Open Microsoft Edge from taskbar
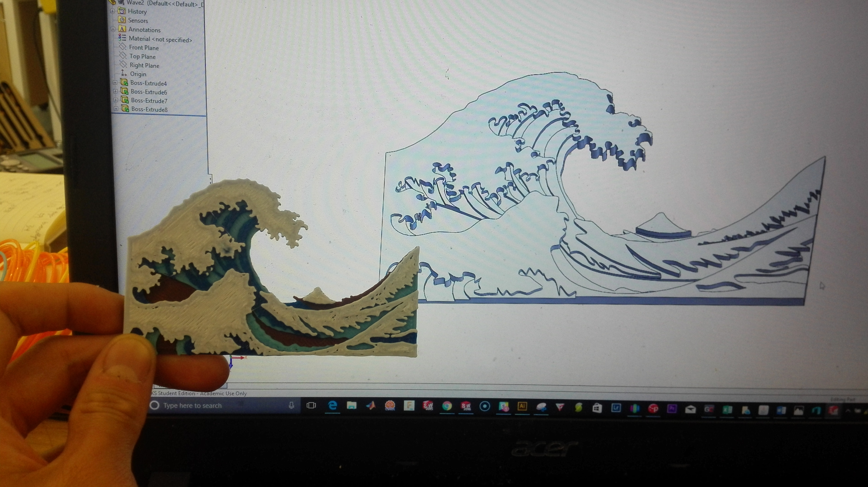 (x=332, y=405)
